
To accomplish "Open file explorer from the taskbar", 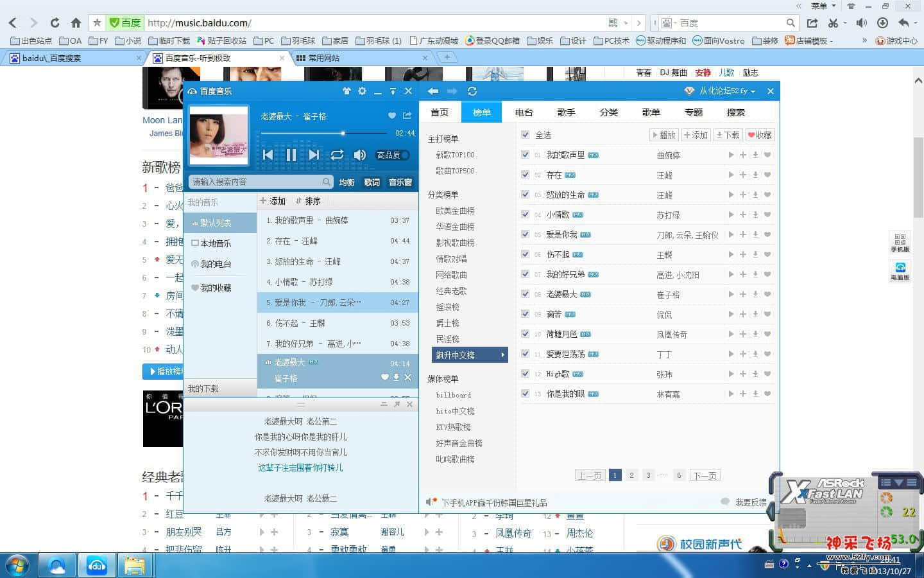I will click(135, 566).
